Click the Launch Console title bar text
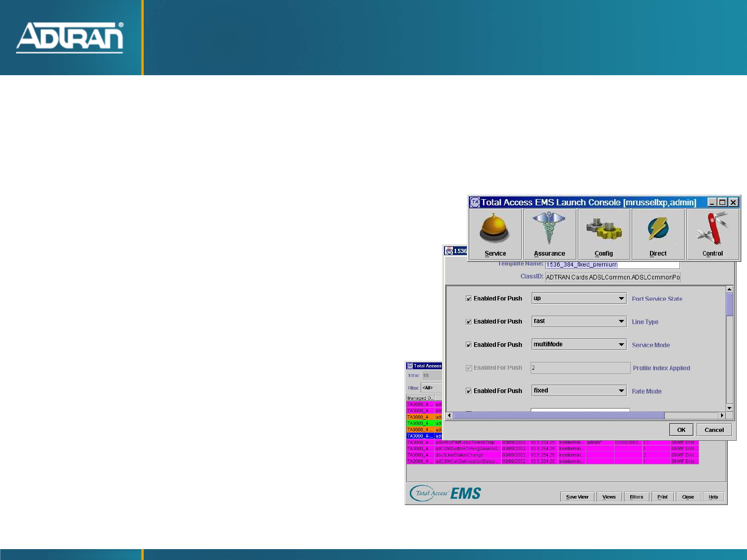 point(588,202)
